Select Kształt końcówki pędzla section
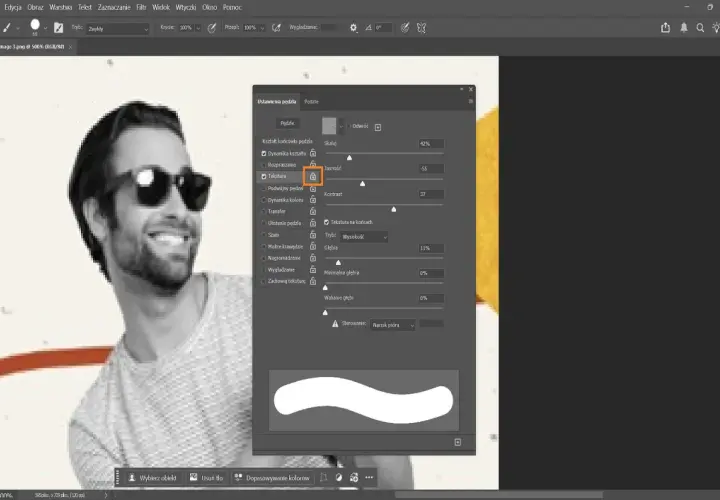The height and width of the screenshot is (500, 720). [287, 141]
